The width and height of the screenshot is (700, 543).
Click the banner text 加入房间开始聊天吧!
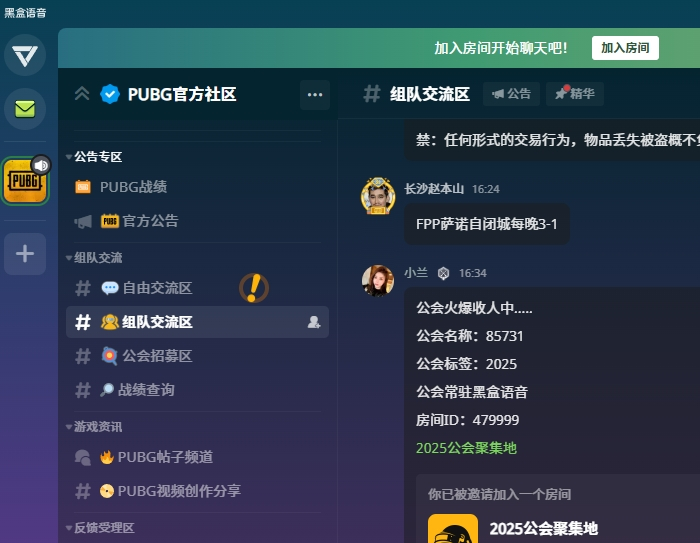[500, 48]
